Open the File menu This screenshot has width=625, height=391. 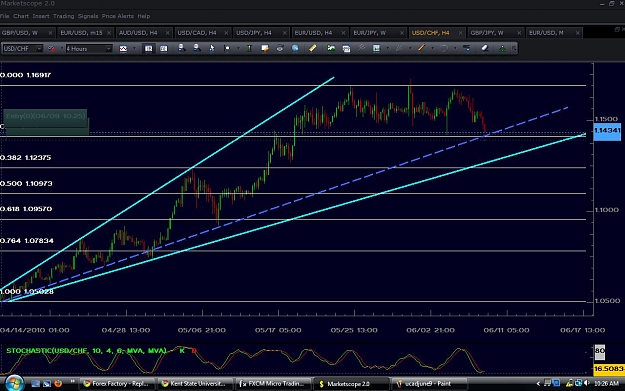click(5, 16)
